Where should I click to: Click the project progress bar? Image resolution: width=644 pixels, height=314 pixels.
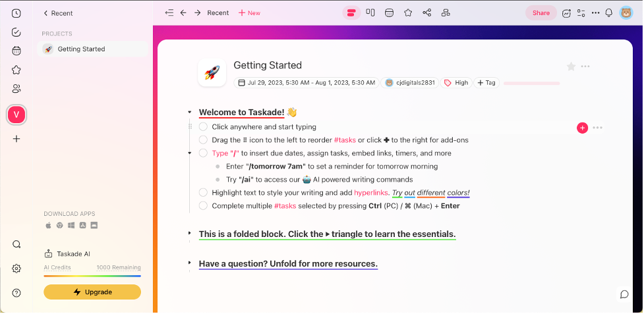coord(531,83)
